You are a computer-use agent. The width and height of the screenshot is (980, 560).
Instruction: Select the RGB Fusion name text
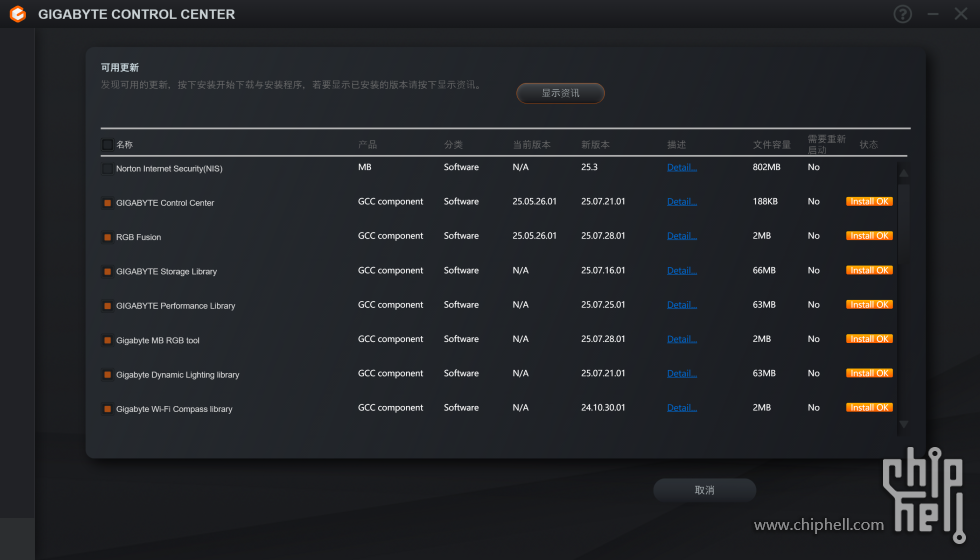click(139, 238)
